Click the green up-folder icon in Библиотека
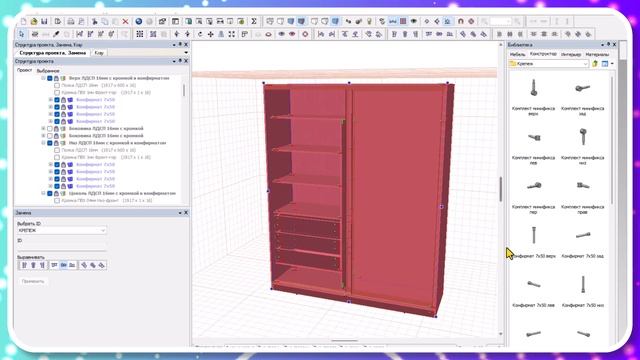Viewport: 640px width, 360px height. tap(595, 64)
